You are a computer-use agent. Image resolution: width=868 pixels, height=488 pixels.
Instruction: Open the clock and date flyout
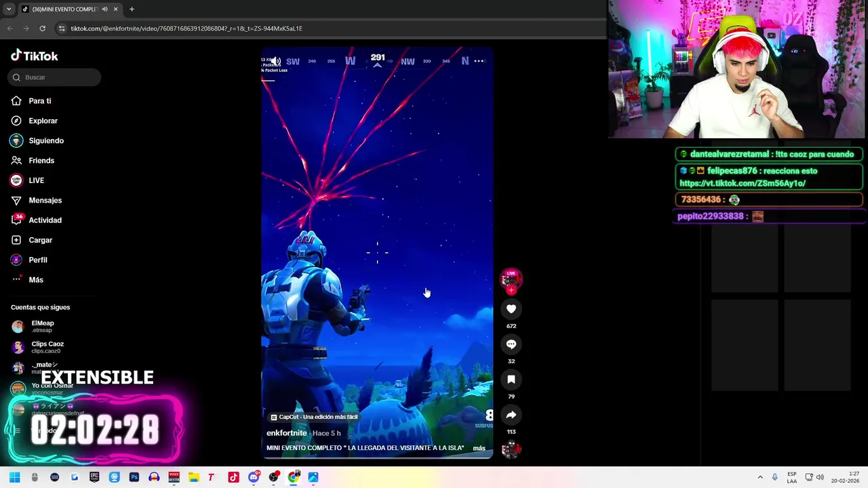pos(846,477)
